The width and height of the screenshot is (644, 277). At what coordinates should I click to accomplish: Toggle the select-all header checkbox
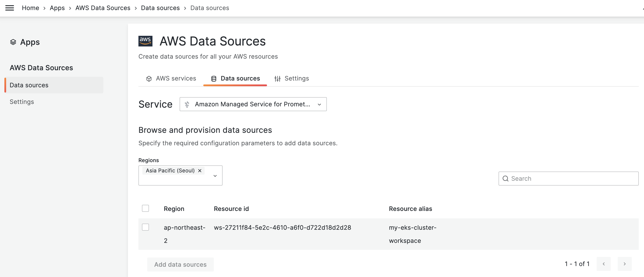(145, 208)
